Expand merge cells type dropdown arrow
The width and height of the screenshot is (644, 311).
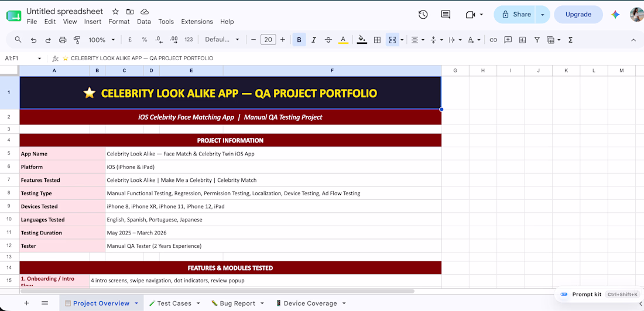402,40
